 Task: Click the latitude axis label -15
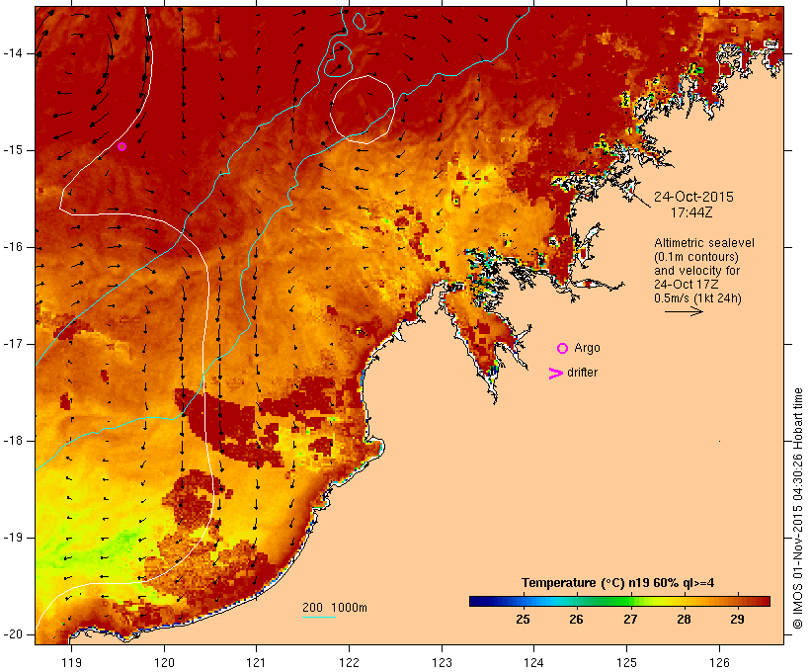(x=13, y=150)
